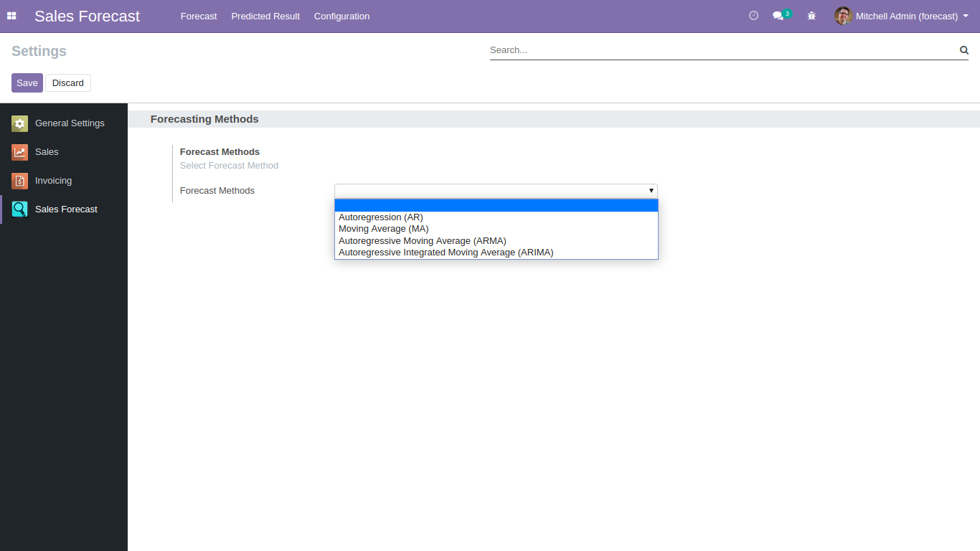The image size is (980, 551).
Task: Select the General Settings gear icon
Action: (19, 123)
